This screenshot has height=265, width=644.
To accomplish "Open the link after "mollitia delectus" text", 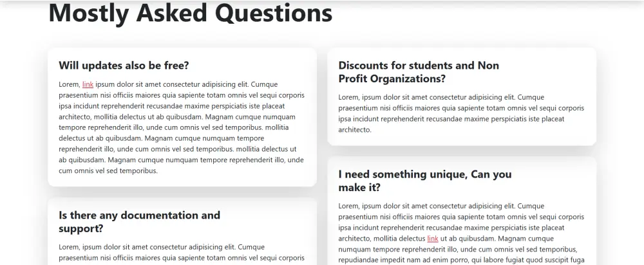I will coord(433,239).
